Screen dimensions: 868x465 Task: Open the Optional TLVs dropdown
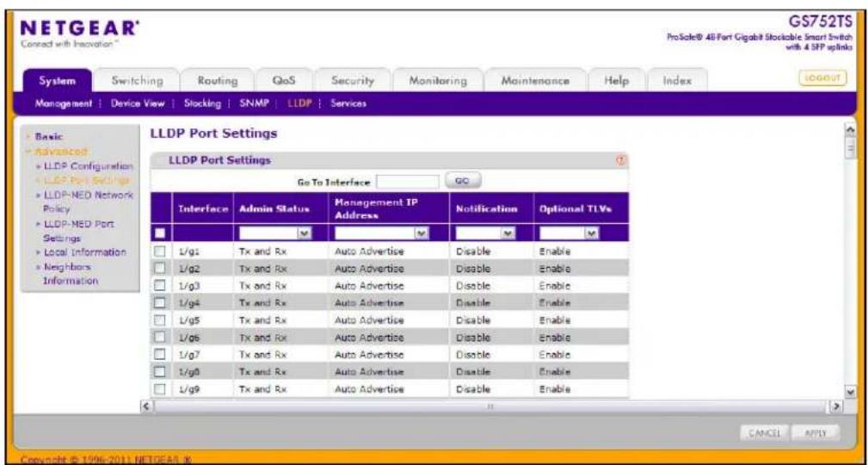click(x=569, y=234)
